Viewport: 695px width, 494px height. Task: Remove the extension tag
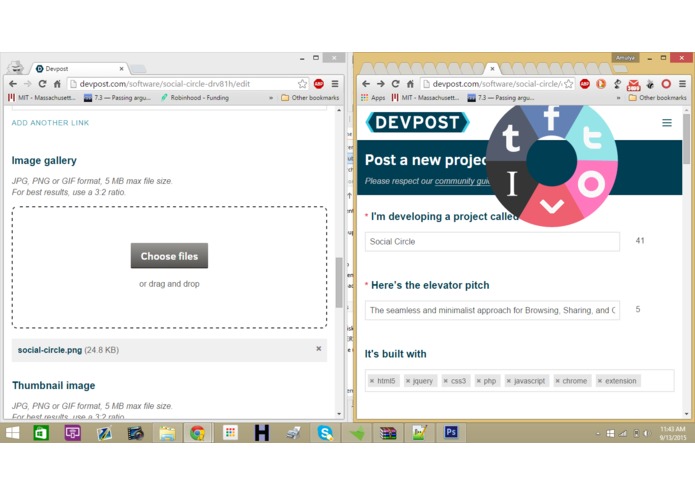[600, 381]
